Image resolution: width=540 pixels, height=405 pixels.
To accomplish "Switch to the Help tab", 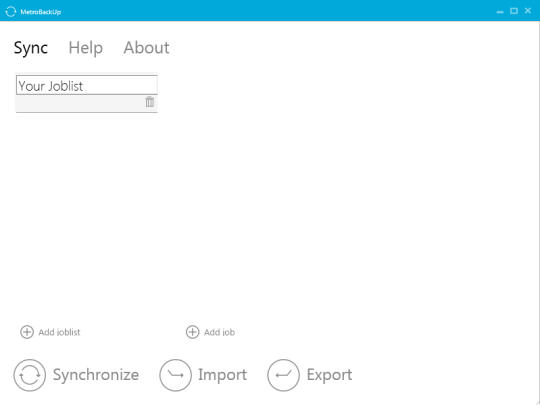I will [x=85, y=48].
